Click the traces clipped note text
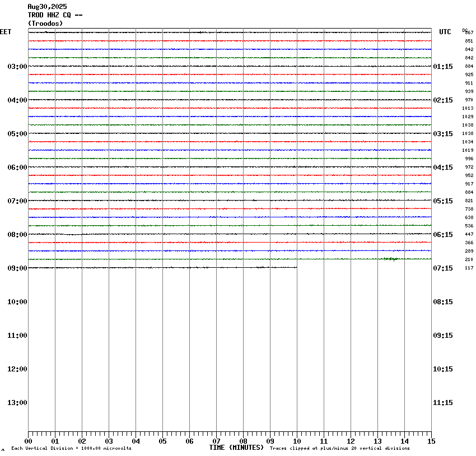Screen dimensions: 476x456 pos(340,448)
